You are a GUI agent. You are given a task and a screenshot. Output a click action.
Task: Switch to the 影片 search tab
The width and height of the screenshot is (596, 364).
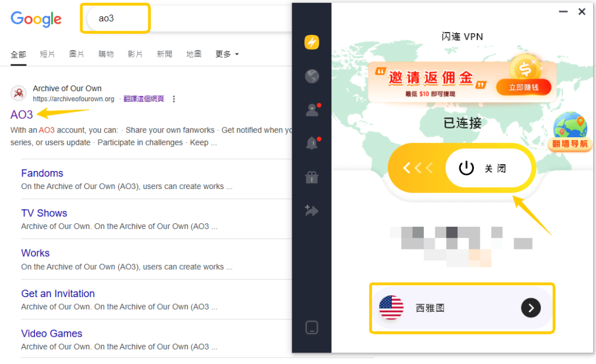(135, 54)
